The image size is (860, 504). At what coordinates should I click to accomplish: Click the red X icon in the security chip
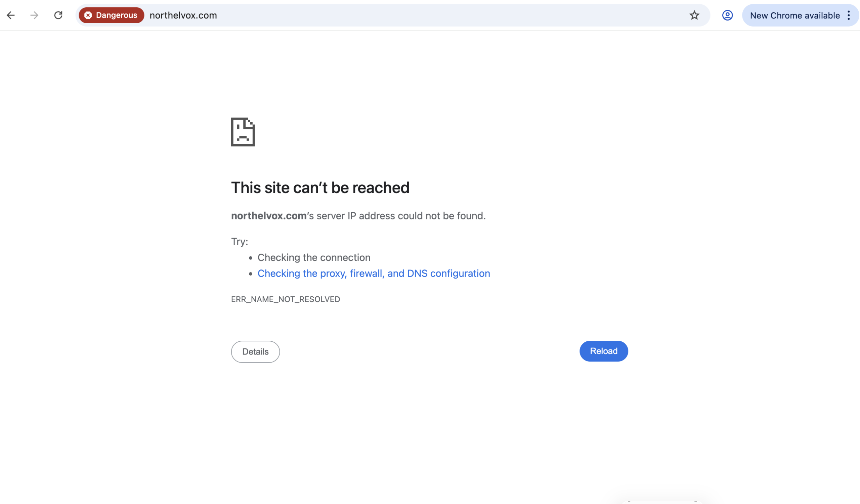click(88, 15)
